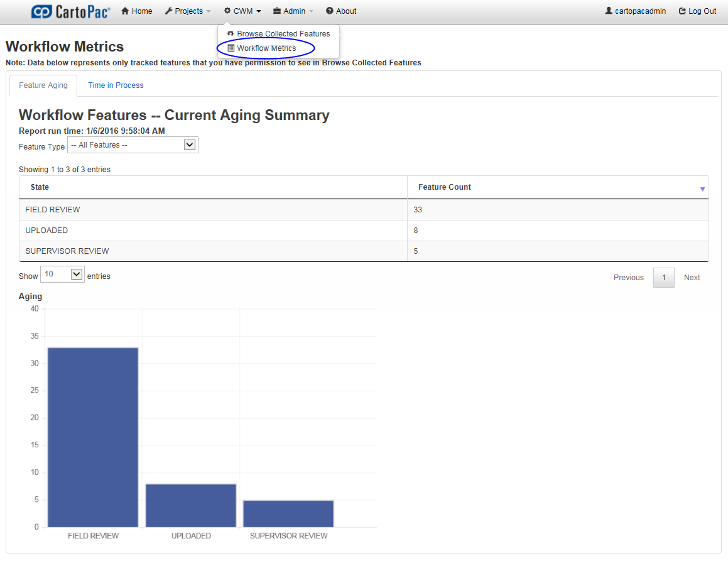The width and height of the screenshot is (728, 561).
Task: Click the sort arrow on Feature Count column
Action: click(703, 187)
